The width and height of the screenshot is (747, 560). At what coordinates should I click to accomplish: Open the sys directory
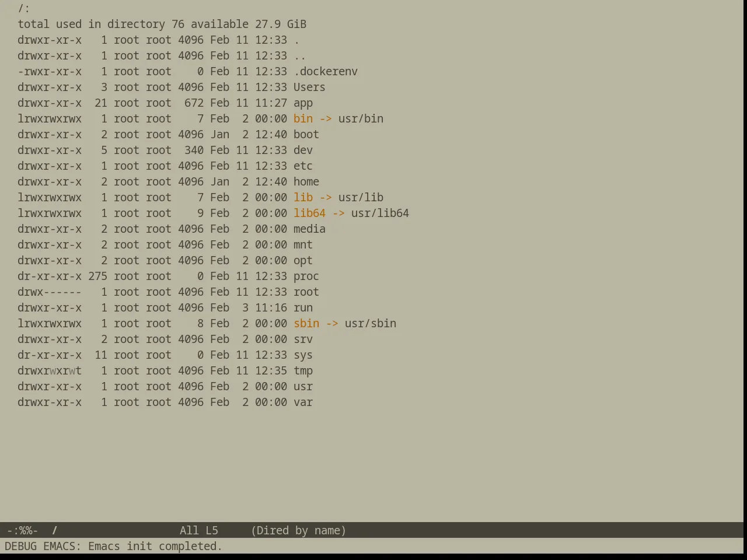303,355
